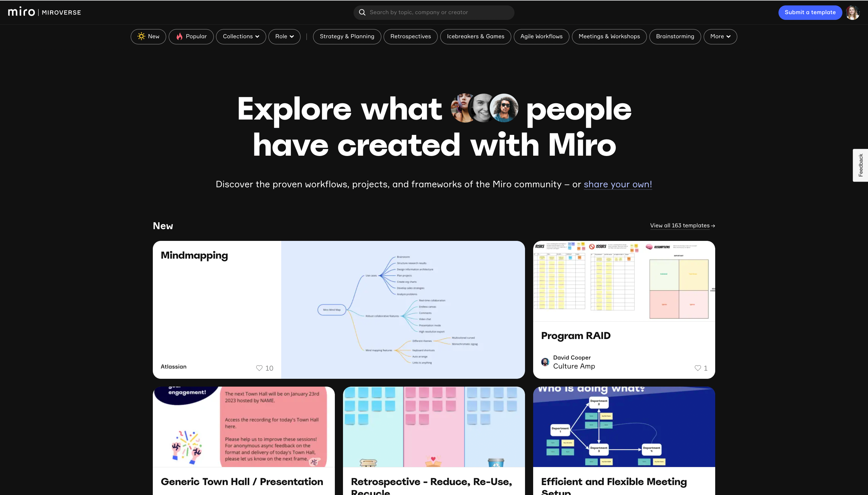Select the New filter chip
Screen dimensions: 868x495
[x=148, y=36]
